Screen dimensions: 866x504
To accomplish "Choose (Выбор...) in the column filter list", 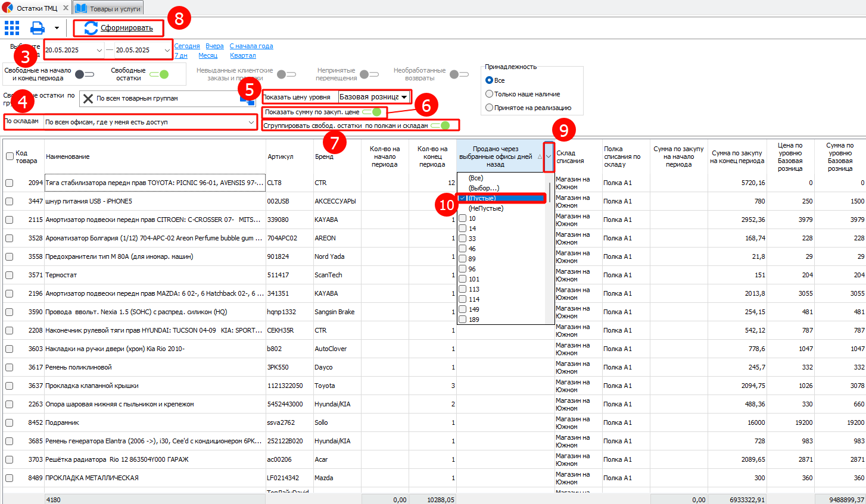I will tap(484, 188).
